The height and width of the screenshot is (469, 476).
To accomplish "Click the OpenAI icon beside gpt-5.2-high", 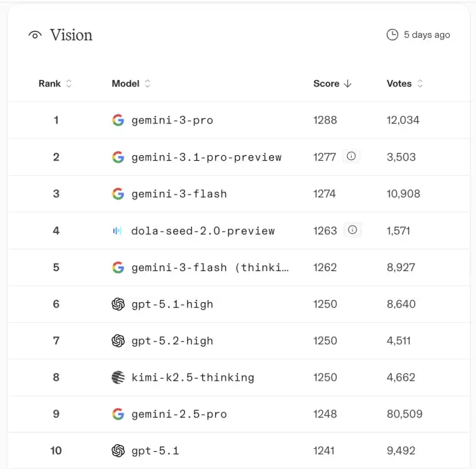I will [118, 341].
